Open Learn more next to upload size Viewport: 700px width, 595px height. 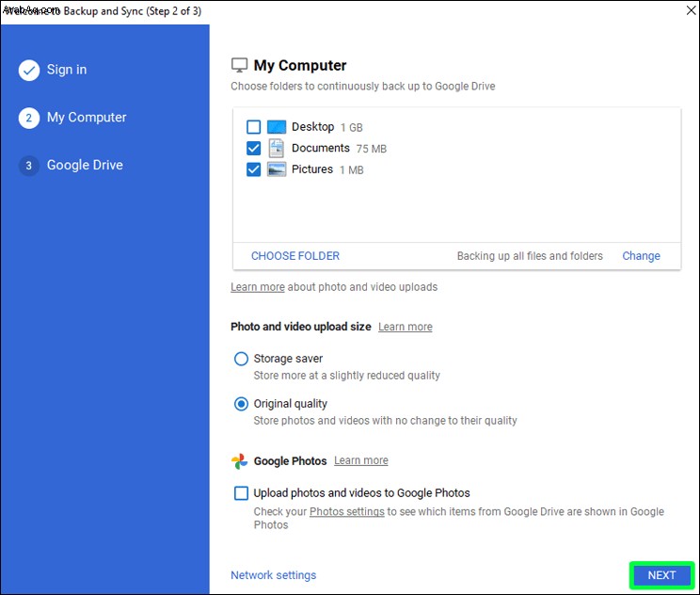[x=406, y=327]
